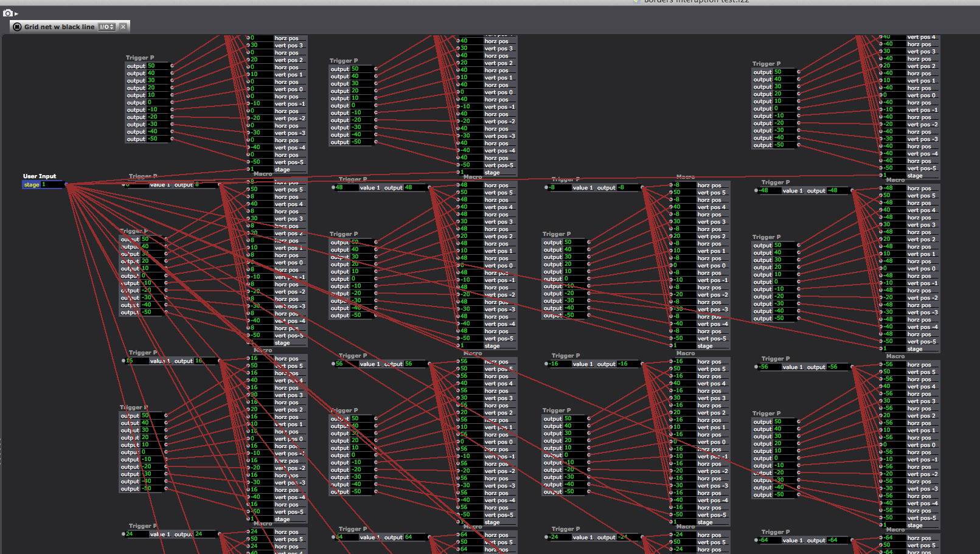Click the 'output -56' value field

(838, 367)
